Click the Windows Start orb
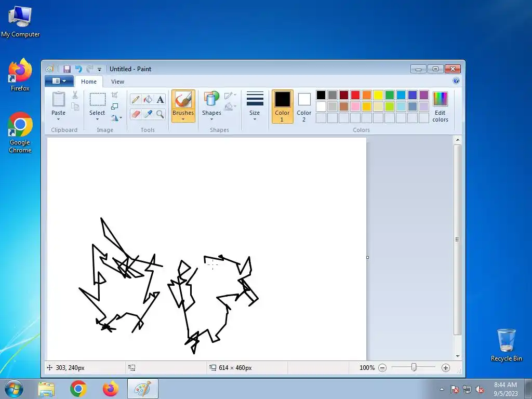Viewport: 532px width, 399px height. [14, 389]
